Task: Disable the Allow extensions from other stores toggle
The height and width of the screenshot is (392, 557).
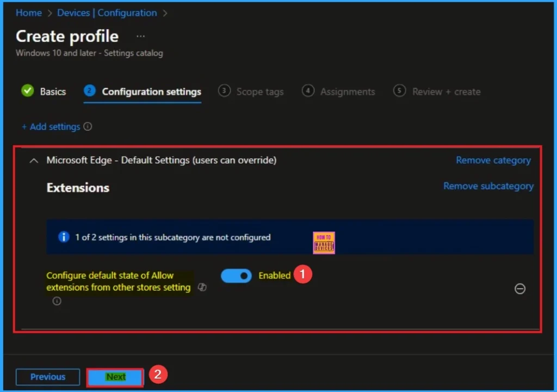Action: pos(236,276)
